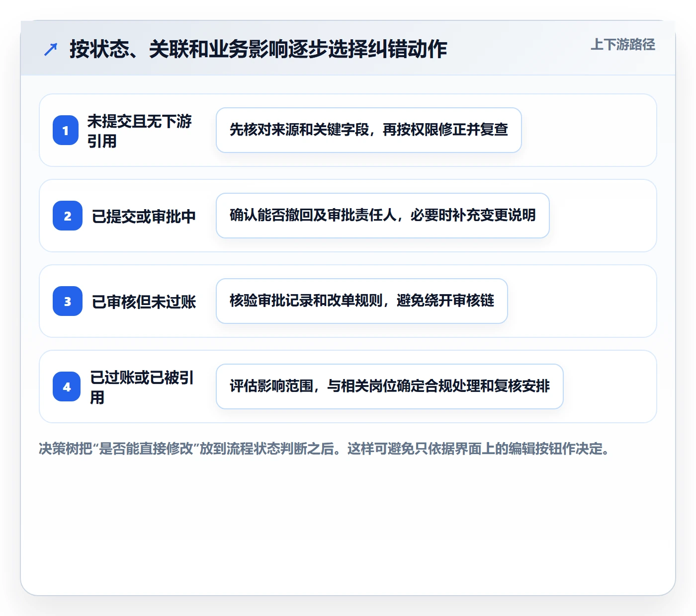Screen dimensions: 696x616
Task: Click the 评估影响范围 action box
Action: [x=390, y=386]
